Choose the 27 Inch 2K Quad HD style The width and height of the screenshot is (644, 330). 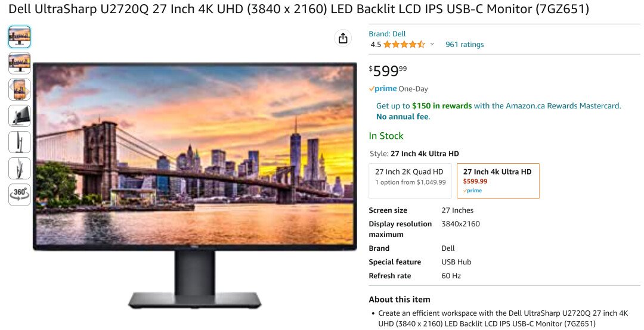410,181
